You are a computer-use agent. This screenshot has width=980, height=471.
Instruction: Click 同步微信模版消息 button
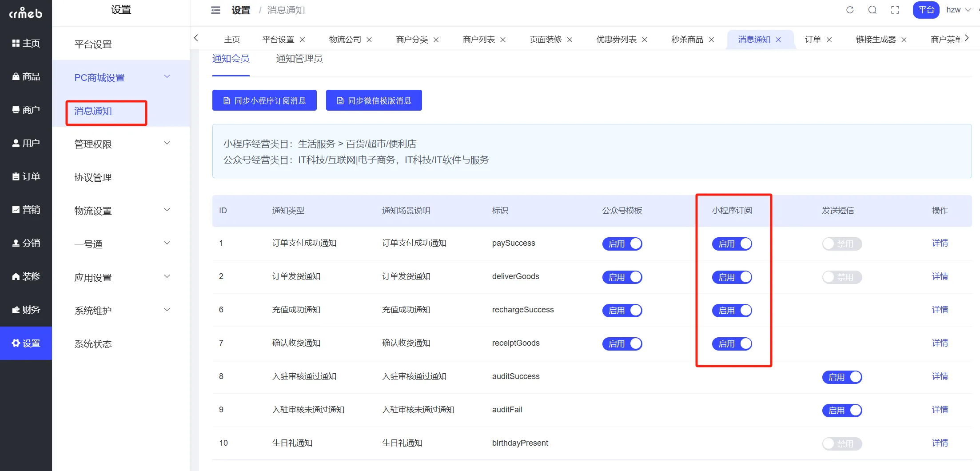tap(374, 100)
